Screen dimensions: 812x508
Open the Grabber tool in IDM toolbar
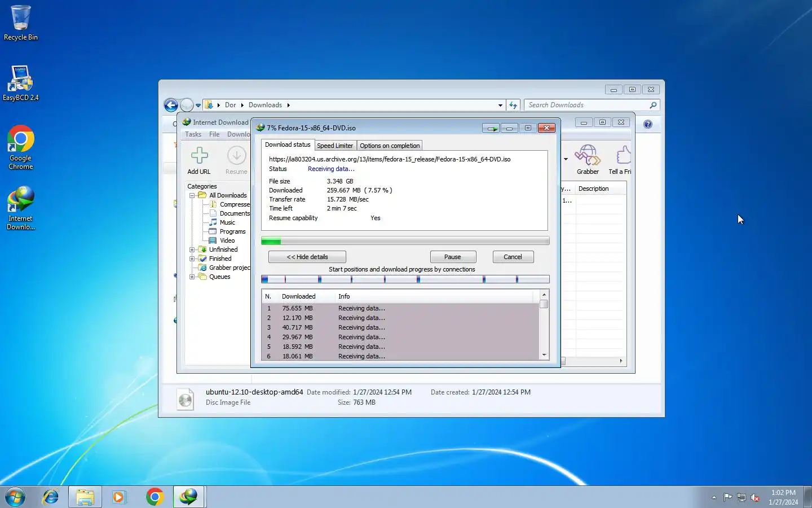point(588,155)
